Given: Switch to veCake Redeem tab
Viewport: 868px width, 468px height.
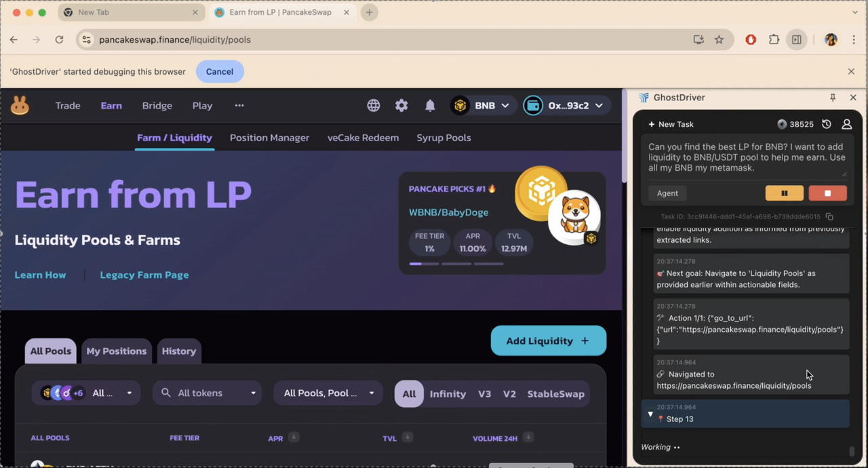Looking at the screenshot, I should click(x=363, y=138).
